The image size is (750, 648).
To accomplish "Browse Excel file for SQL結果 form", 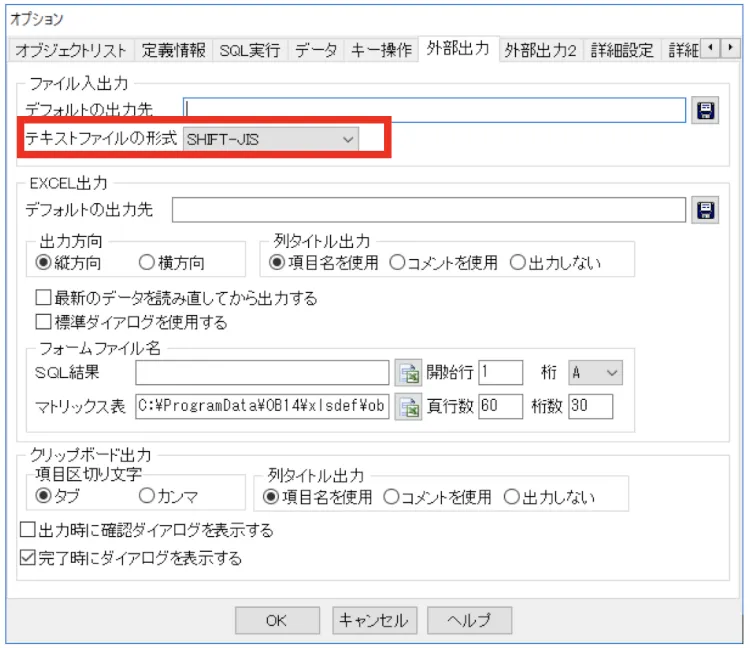I will [408, 373].
